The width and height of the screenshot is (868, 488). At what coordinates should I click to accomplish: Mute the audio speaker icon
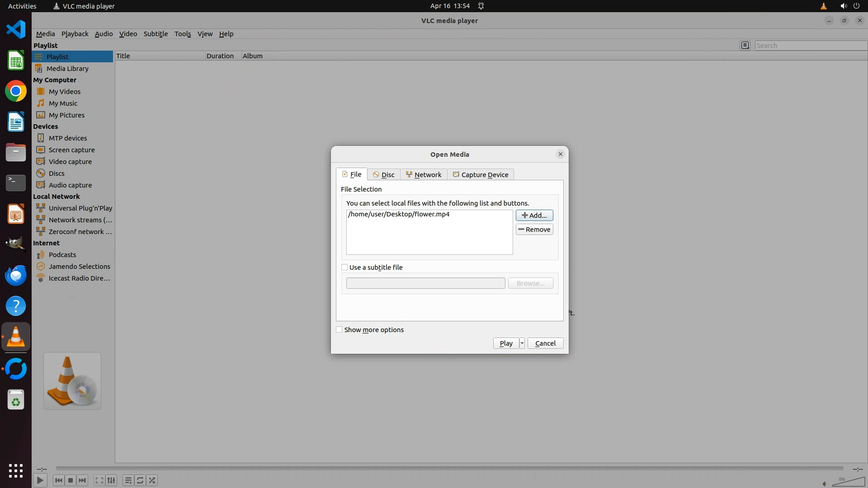click(x=824, y=483)
